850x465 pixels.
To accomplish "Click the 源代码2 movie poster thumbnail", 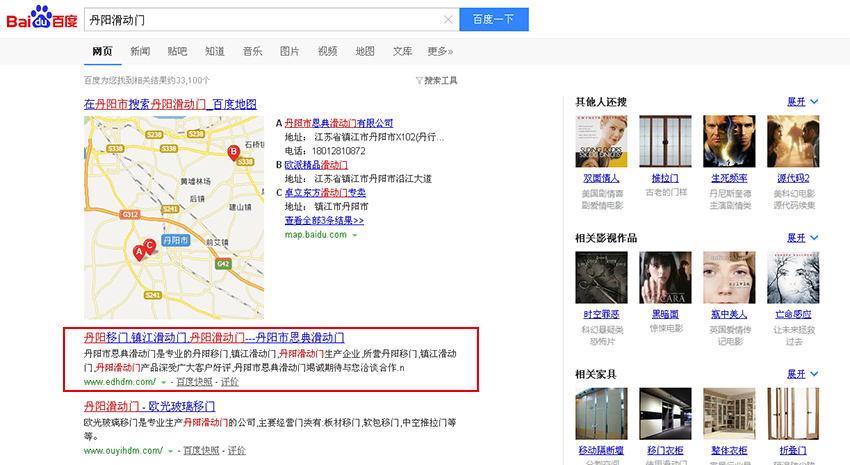I will coord(793,141).
